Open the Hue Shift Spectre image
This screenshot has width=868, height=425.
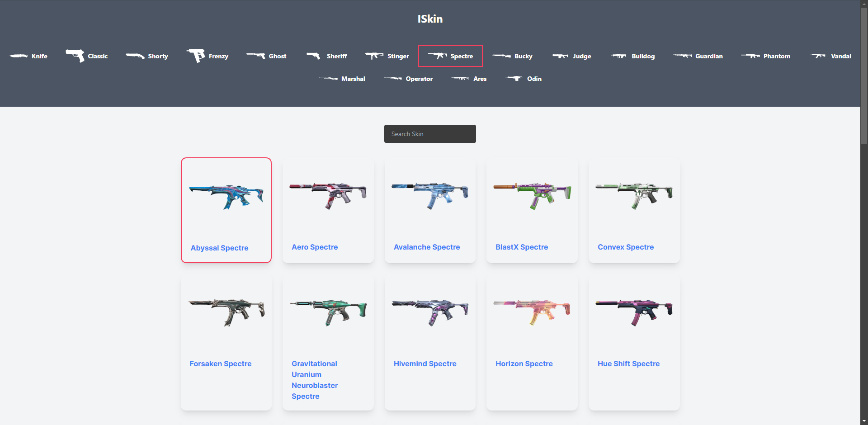tap(634, 312)
